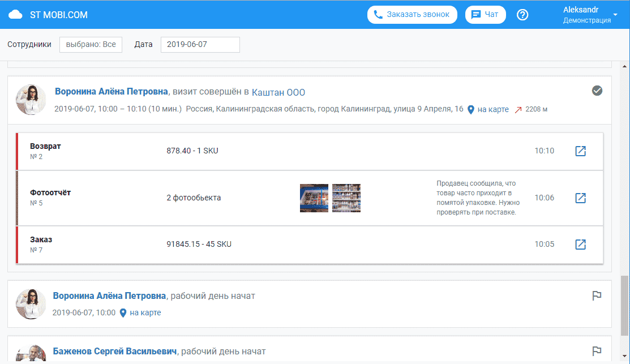This screenshot has width=630, height=364.
Task: Open Каштан ООО client link
Action: 278,92
